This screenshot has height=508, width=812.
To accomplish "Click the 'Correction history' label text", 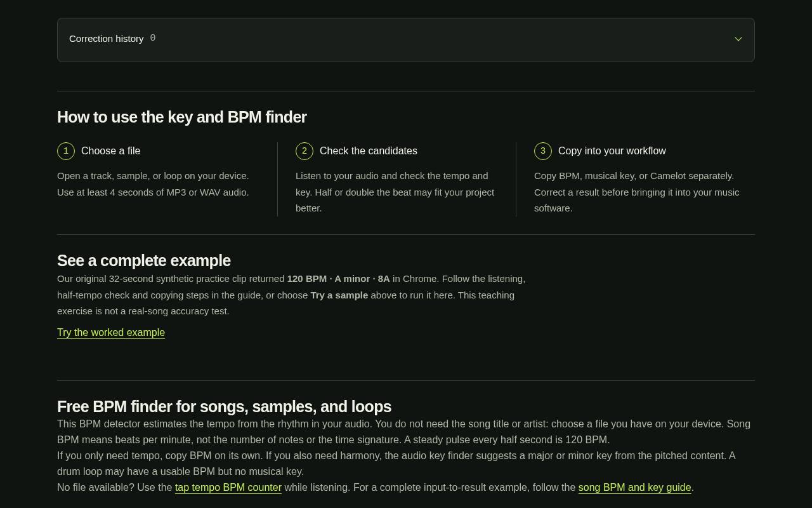I will pyautogui.click(x=107, y=39).
